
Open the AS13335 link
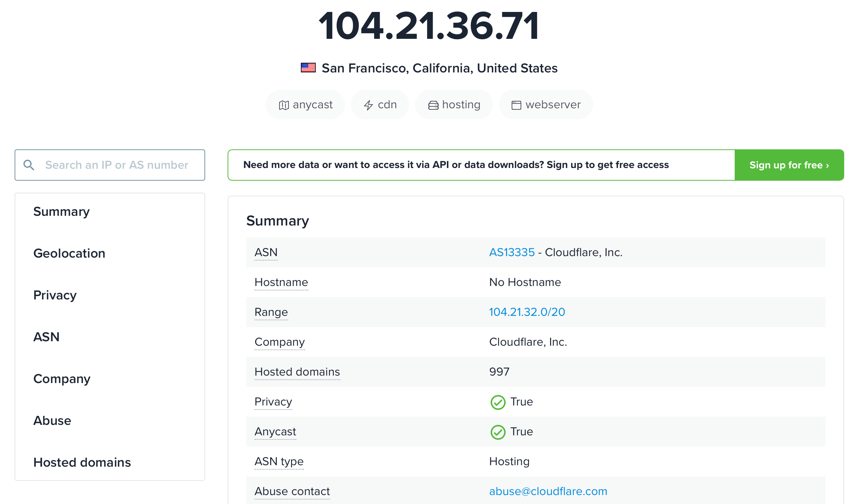tap(512, 252)
